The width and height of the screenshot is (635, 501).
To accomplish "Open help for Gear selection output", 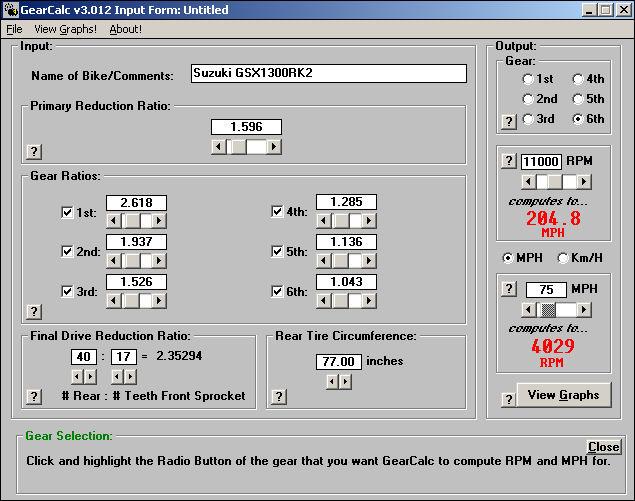I will tap(509, 121).
